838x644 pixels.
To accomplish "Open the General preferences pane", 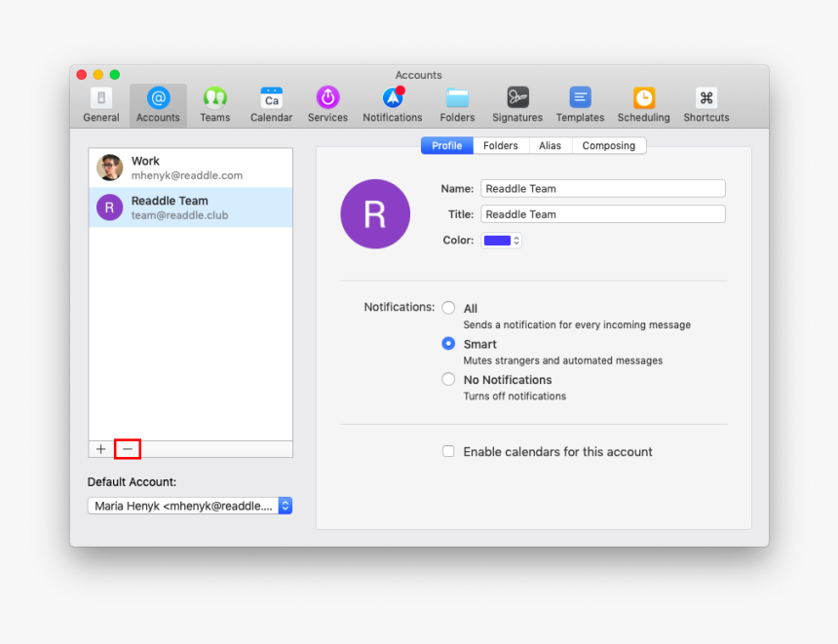I will coord(101,105).
